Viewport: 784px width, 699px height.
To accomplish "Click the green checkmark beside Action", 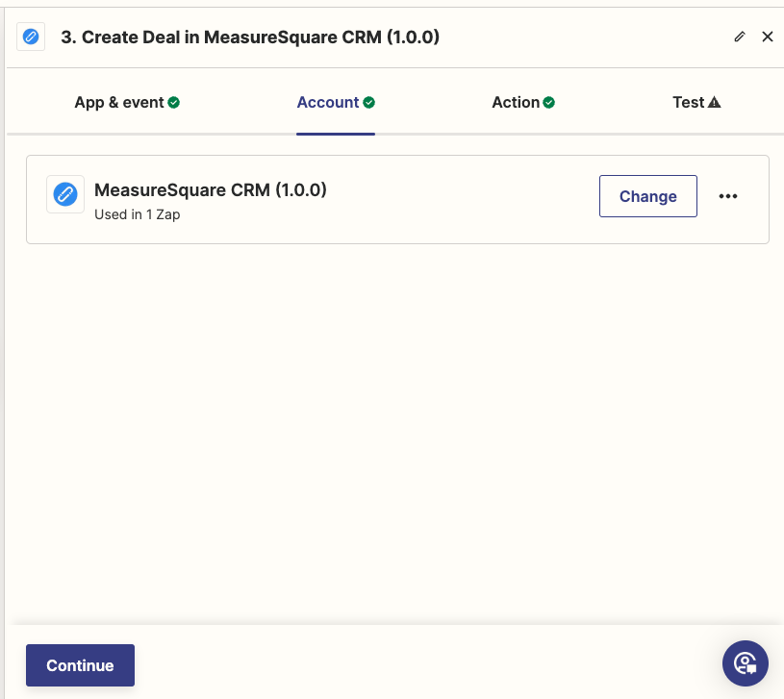I will click(548, 103).
